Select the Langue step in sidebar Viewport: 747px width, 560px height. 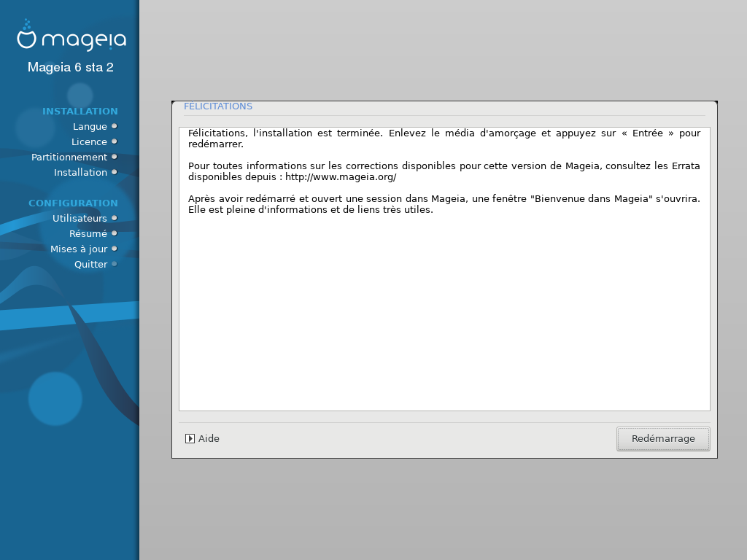click(90, 127)
